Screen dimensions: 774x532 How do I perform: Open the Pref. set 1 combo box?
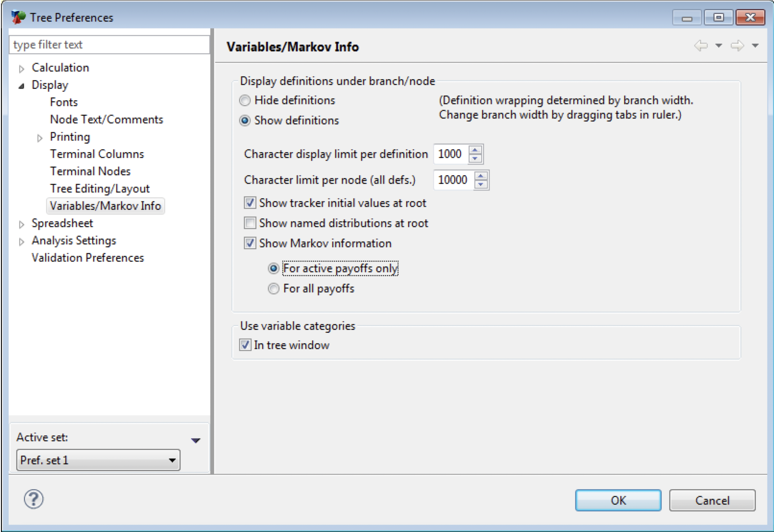point(98,460)
